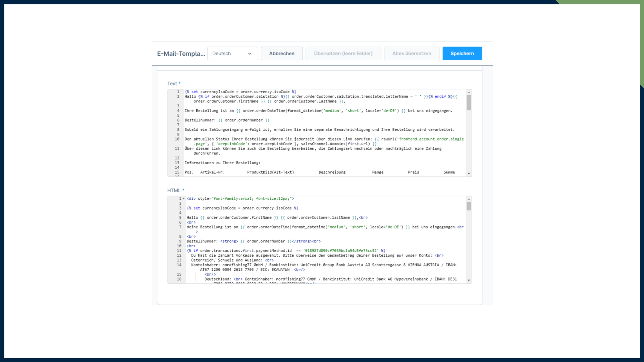
Task: Click the Abbrechen button
Action: pos(281,54)
